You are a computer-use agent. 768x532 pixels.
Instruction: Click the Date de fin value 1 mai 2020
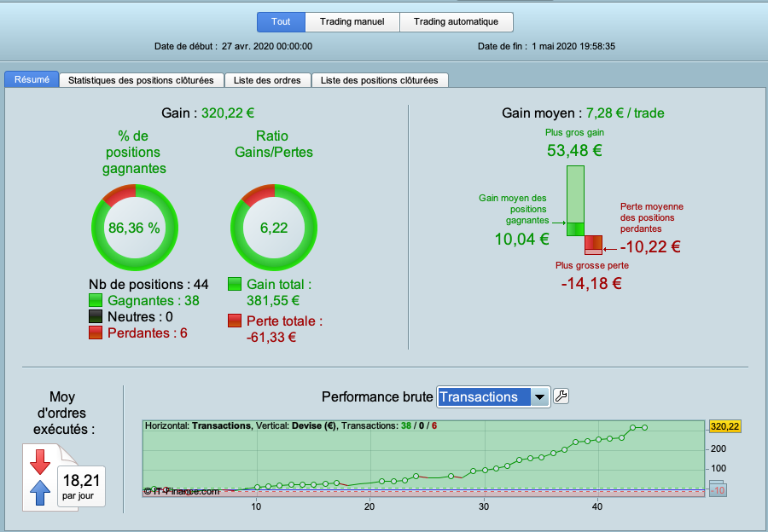pos(573,47)
